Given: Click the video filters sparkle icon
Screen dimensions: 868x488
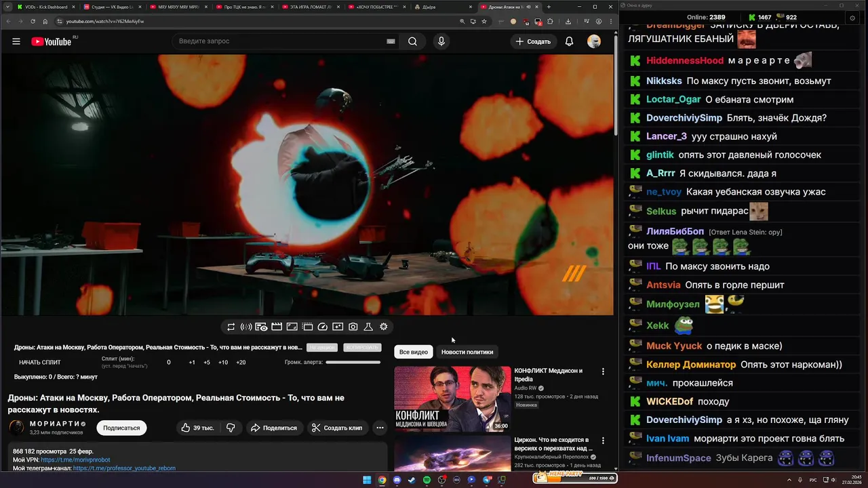Looking at the screenshot, I should [338, 327].
